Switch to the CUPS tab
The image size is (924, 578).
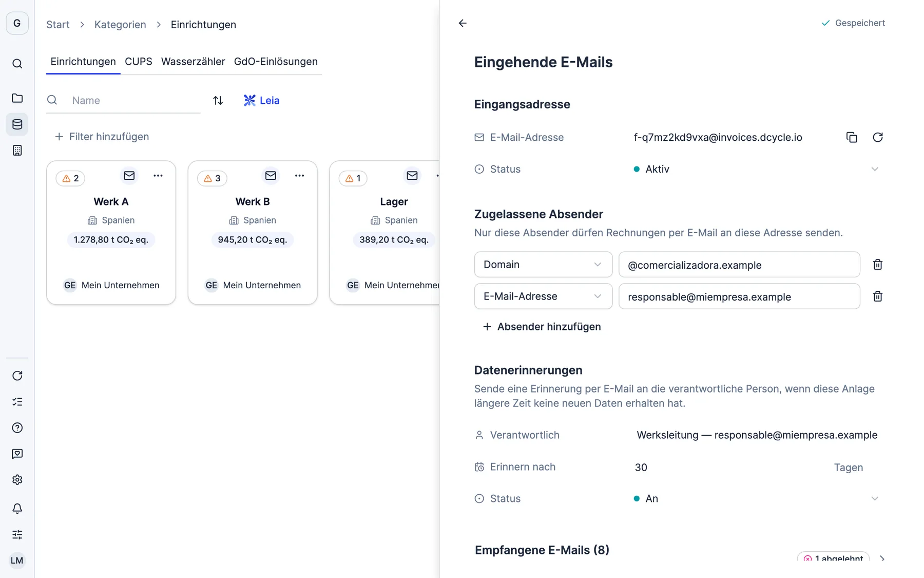[x=139, y=62]
